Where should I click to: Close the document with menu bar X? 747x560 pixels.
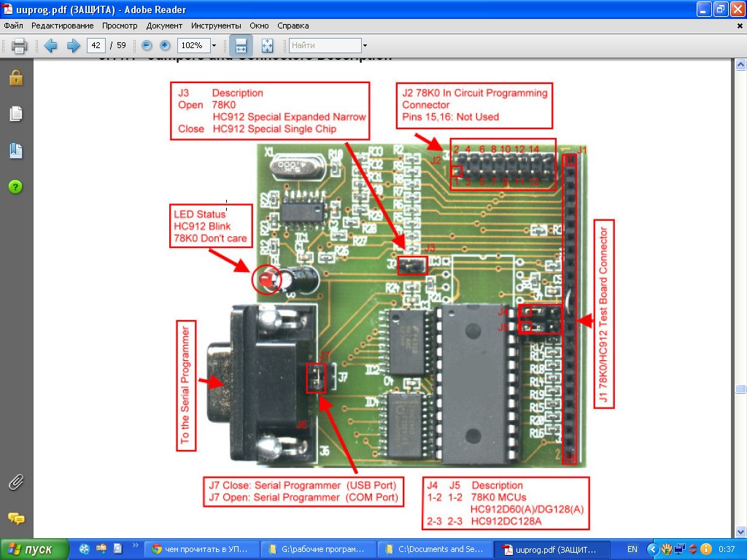[x=740, y=26]
